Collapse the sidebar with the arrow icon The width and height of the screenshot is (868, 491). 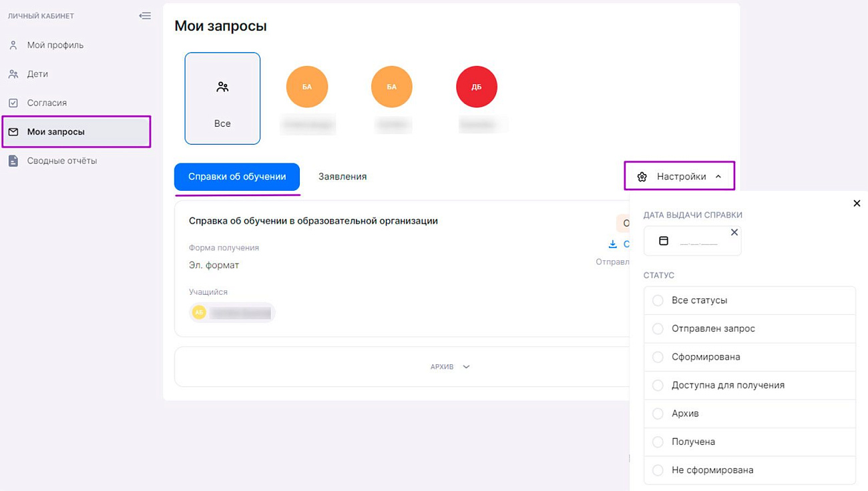145,16
